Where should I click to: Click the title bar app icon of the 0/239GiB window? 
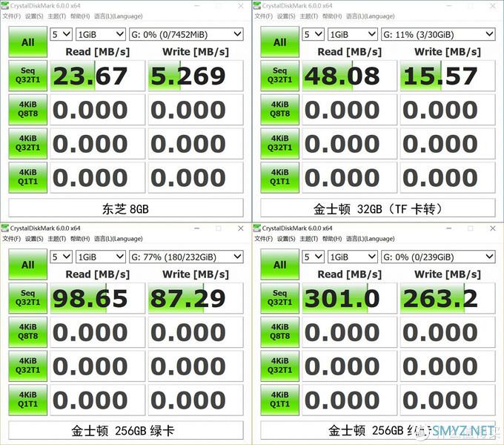click(257, 228)
